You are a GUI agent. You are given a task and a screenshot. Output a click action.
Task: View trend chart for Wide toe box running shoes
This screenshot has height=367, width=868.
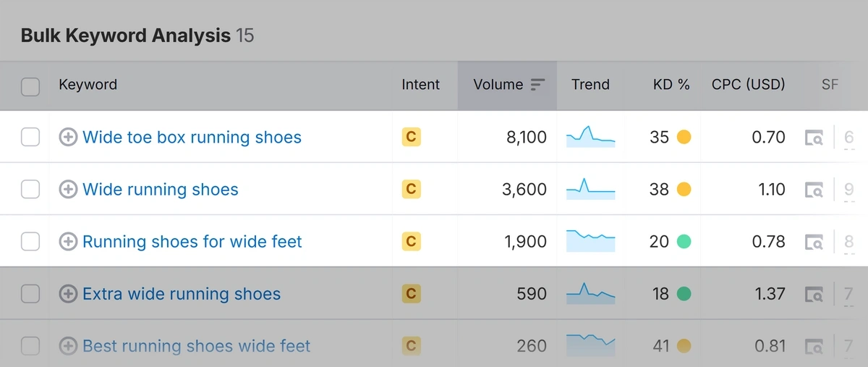coord(590,137)
